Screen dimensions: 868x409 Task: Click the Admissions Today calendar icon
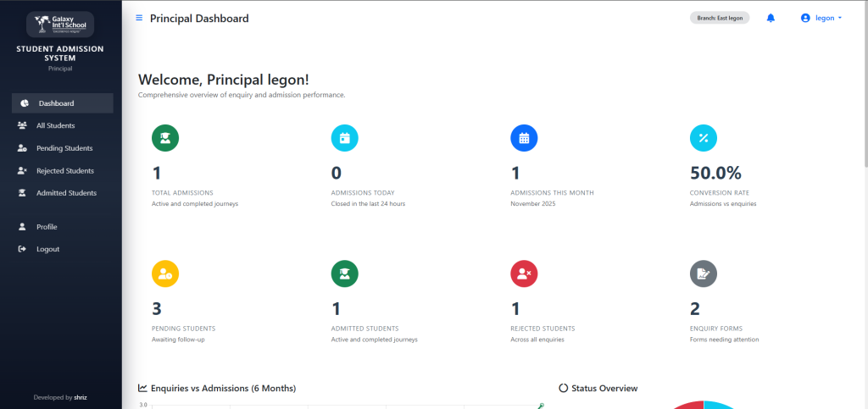coord(344,138)
